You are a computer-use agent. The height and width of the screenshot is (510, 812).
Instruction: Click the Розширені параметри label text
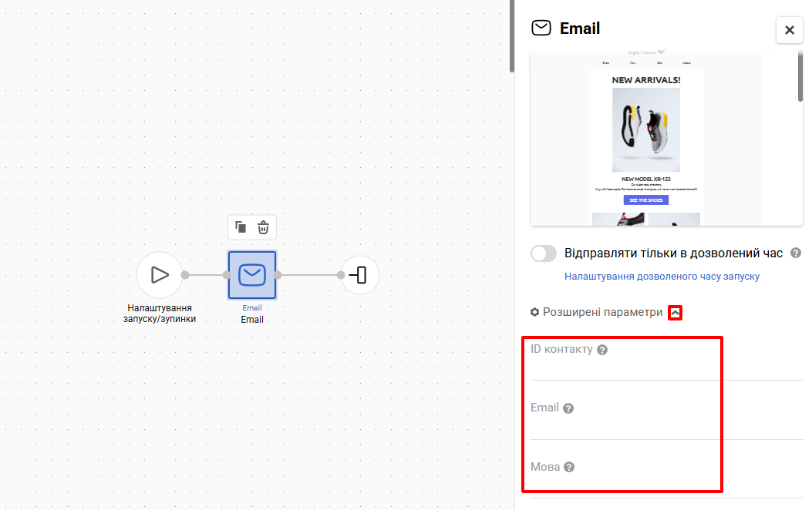(602, 312)
